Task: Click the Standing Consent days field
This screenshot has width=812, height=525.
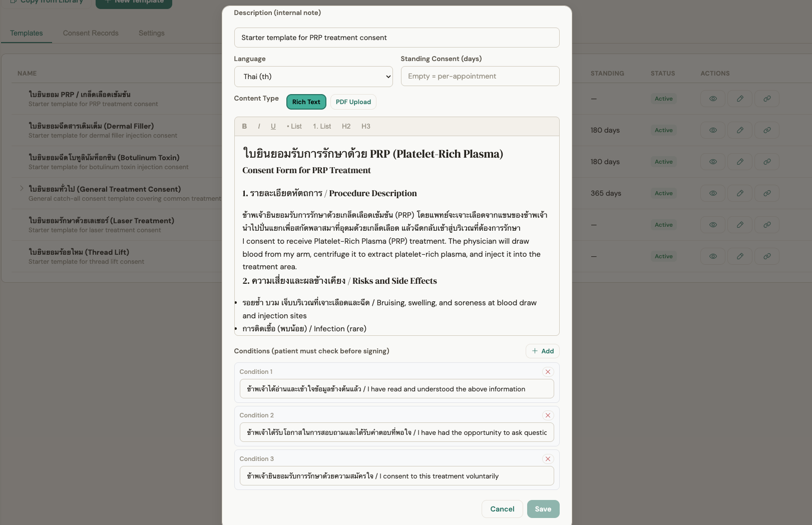Action: point(479,76)
